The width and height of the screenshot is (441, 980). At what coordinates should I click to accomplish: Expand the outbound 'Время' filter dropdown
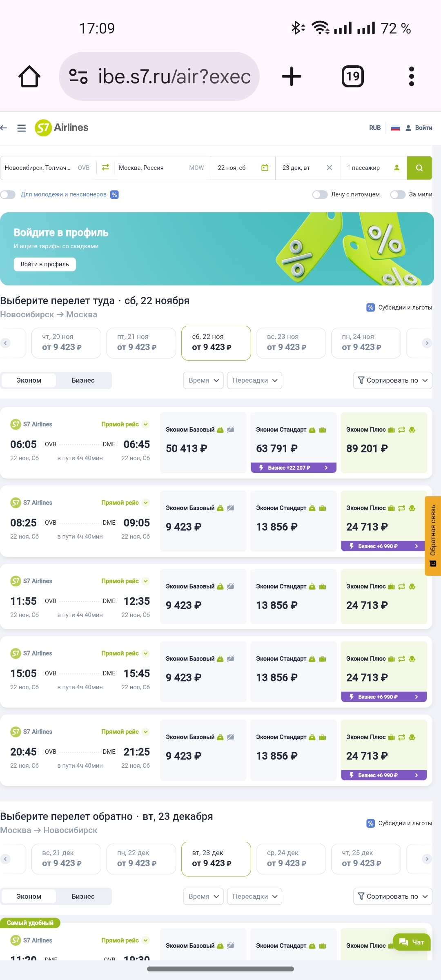(203, 381)
